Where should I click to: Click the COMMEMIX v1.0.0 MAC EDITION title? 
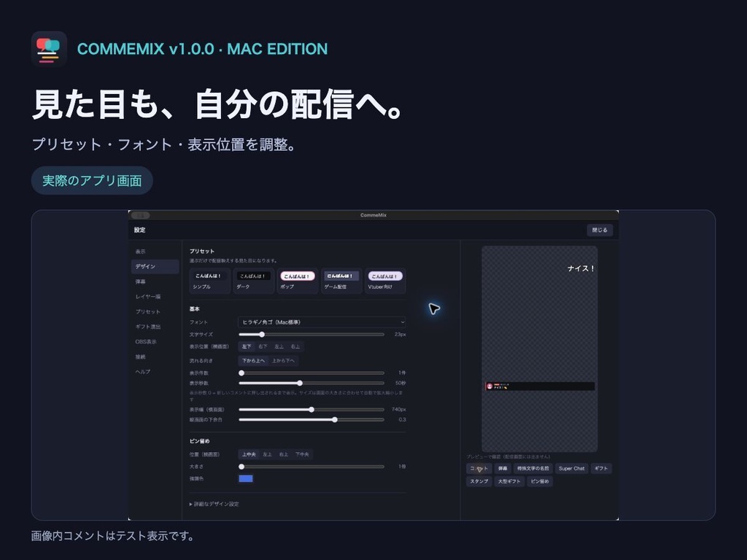pyautogui.click(x=203, y=49)
